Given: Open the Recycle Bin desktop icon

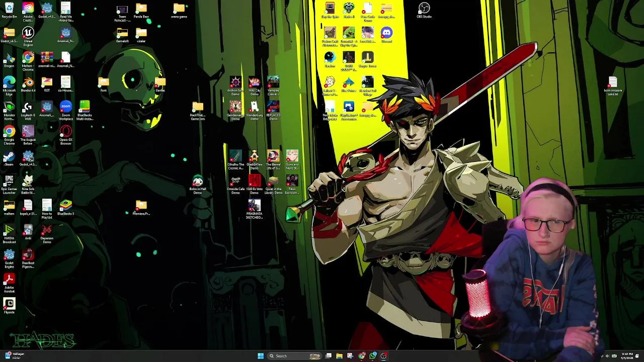Looking at the screenshot, I should click(9, 11).
